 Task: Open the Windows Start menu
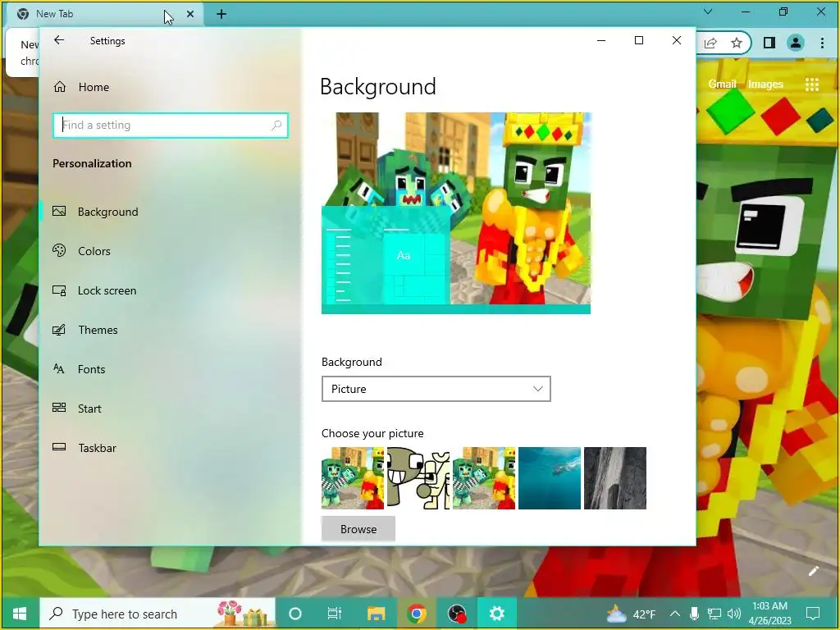[x=20, y=614]
